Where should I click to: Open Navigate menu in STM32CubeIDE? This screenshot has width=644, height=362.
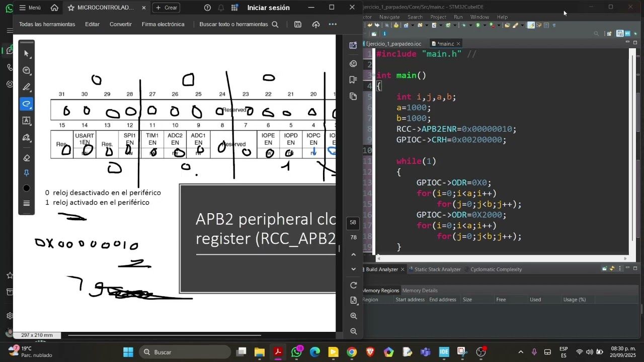(389, 17)
